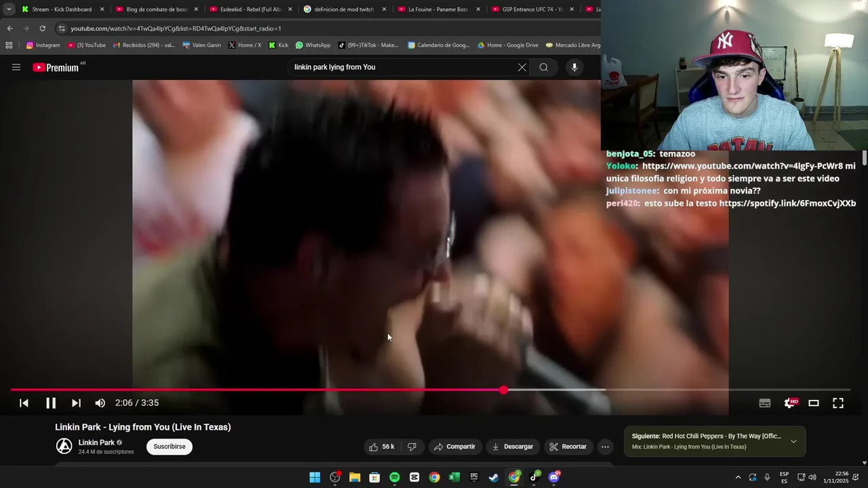The height and width of the screenshot is (488, 868).
Task: Open the Recibidos (294) mail bookmark
Action: click(x=144, y=45)
